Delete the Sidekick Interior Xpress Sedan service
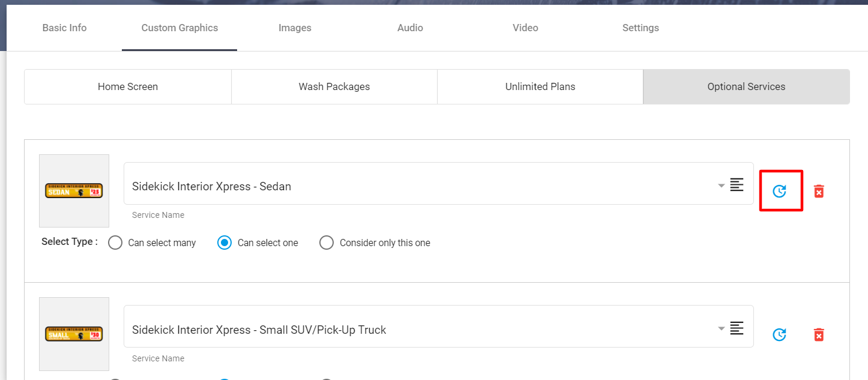This screenshot has width=868, height=380. coord(819,191)
